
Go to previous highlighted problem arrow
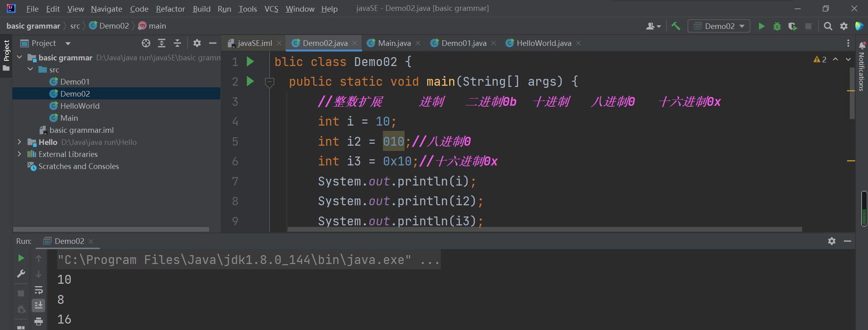tap(835, 60)
